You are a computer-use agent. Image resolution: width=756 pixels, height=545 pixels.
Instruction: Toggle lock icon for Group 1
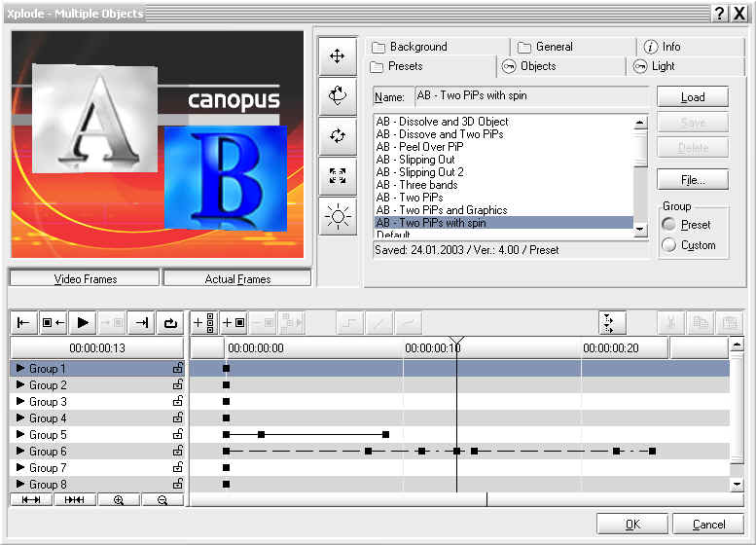177,368
